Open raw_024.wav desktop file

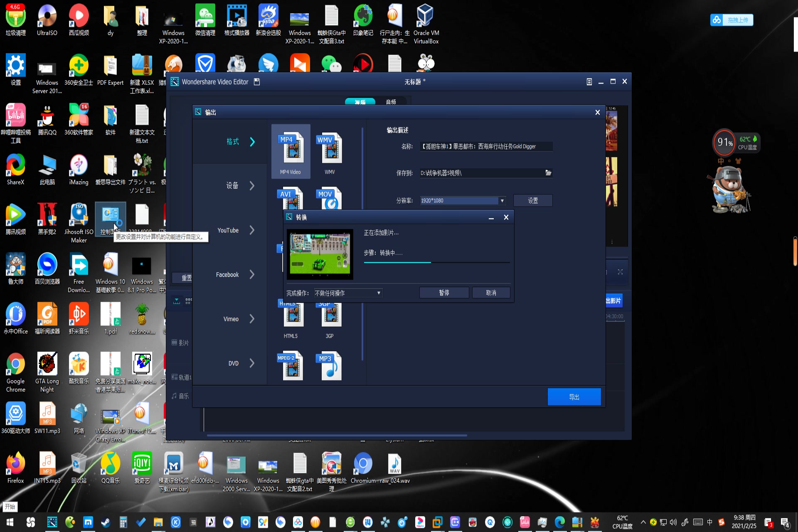click(394, 468)
